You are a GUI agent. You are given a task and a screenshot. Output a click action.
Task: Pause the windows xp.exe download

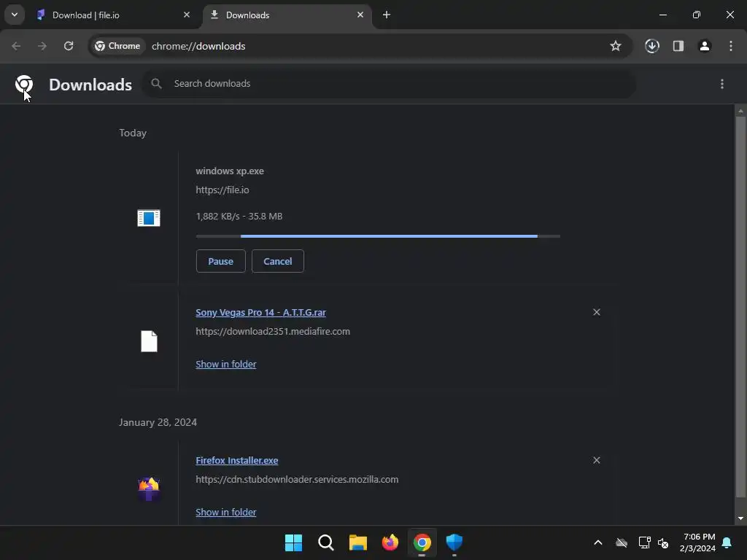click(x=220, y=261)
